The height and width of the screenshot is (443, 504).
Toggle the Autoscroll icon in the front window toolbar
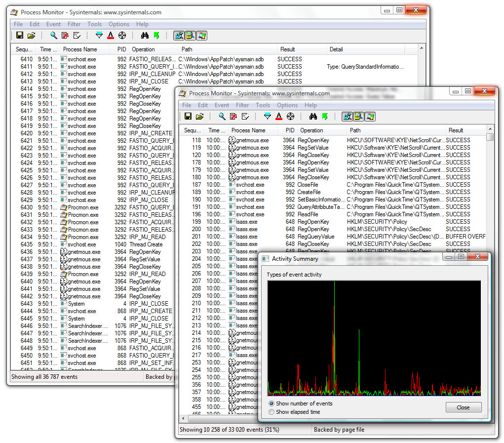tap(233, 117)
